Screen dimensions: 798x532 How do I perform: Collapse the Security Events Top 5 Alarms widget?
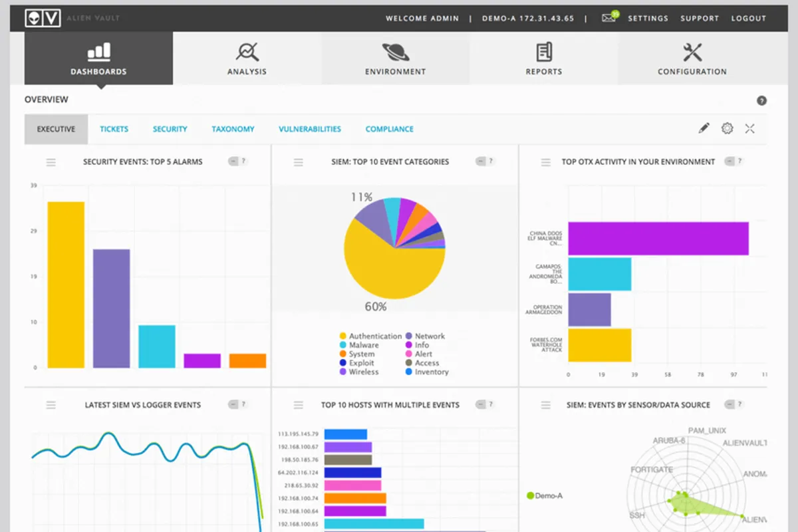tap(233, 161)
